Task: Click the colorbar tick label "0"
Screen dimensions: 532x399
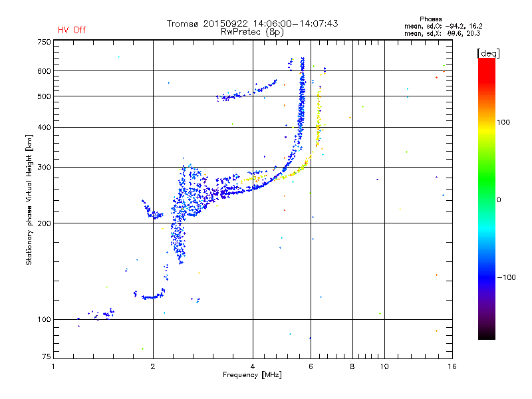Action: [x=499, y=200]
